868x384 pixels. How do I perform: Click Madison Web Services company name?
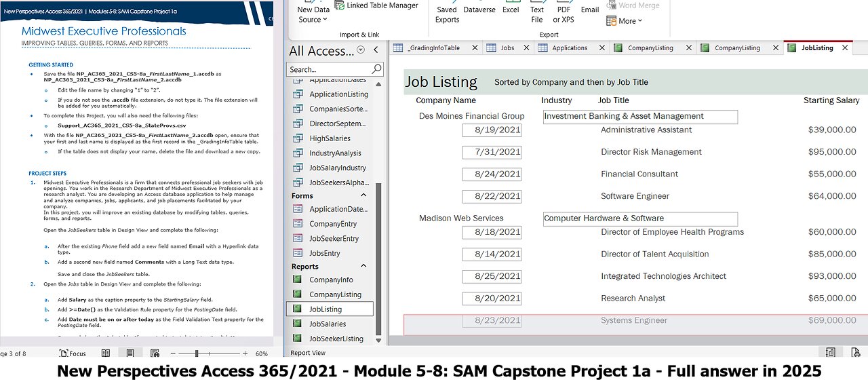[461, 218]
